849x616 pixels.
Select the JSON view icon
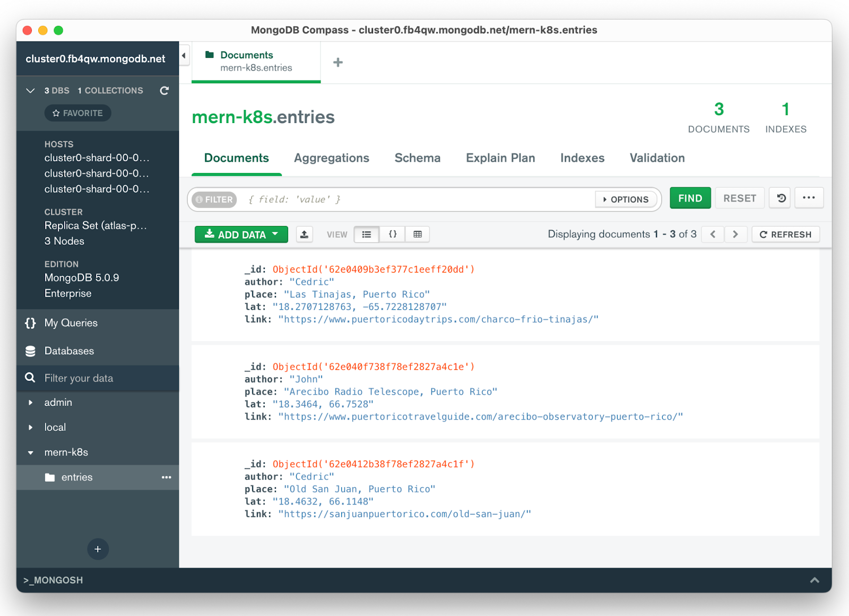[x=392, y=234]
